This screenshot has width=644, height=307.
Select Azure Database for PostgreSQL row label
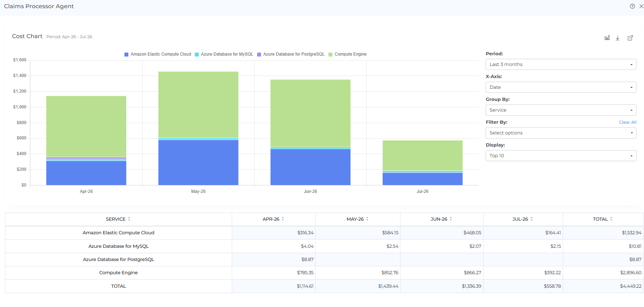tap(118, 260)
